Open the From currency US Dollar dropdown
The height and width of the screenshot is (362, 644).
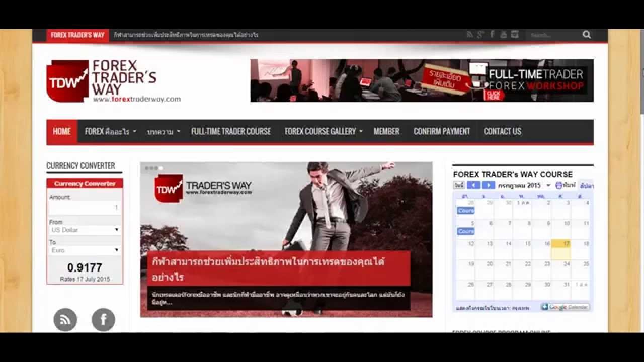[x=85, y=230]
